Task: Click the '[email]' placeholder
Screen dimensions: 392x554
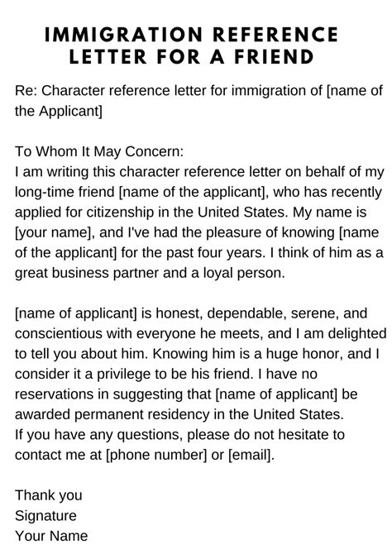Action: (x=250, y=455)
